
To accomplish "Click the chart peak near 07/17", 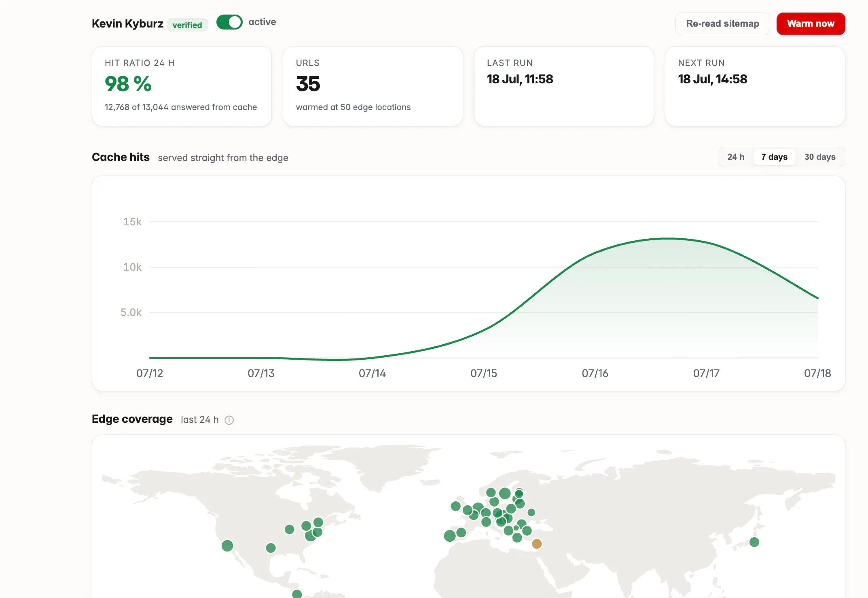I will click(x=669, y=239).
